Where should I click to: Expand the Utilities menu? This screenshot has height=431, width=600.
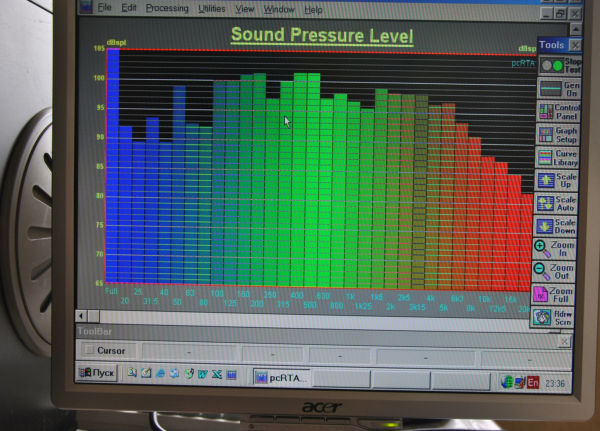(212, 8)
